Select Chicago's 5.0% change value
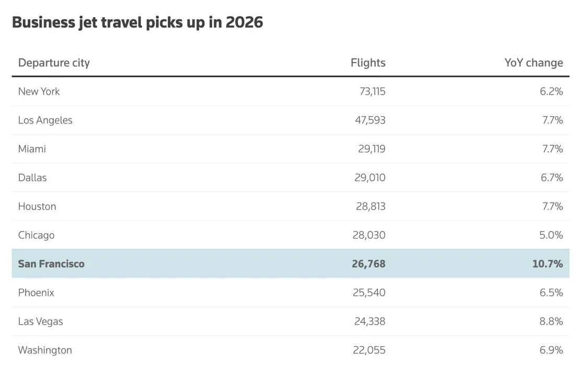This screenshot has height=367, width=588. 551,235
